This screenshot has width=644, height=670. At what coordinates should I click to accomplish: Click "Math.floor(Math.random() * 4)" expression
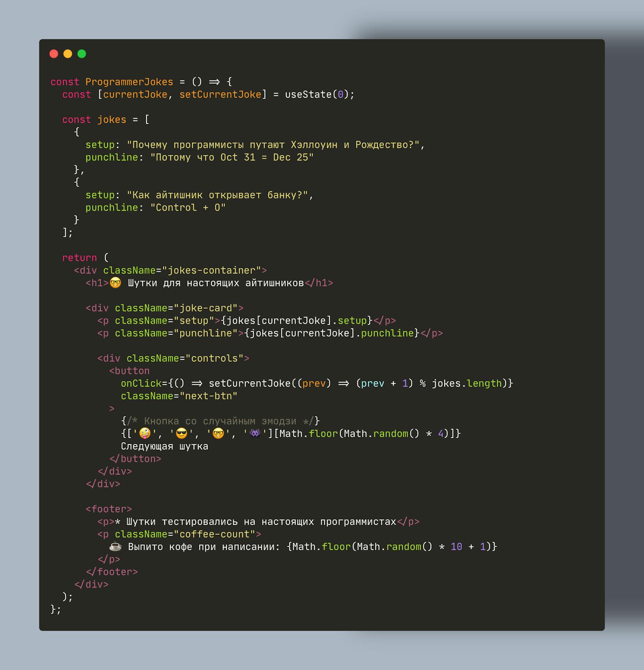(x=364, y=434)
